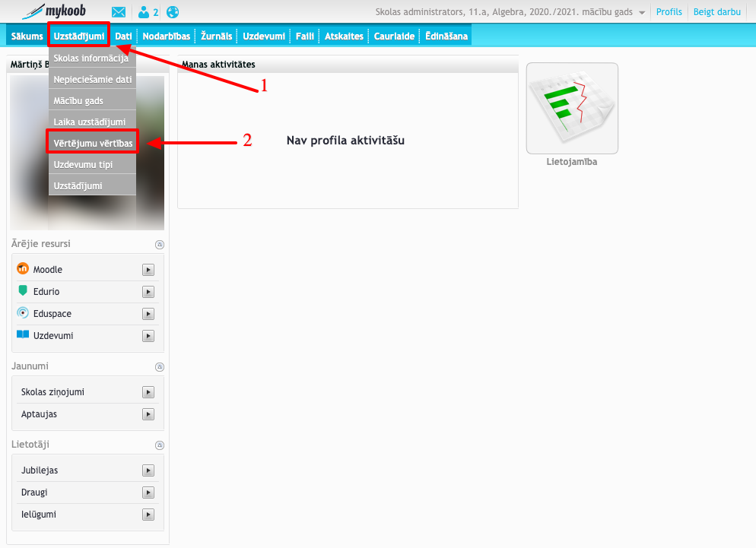Click the arrow button for Aptaujas
The width and height of the screenshot is (756, 548).
pos(148,414)
